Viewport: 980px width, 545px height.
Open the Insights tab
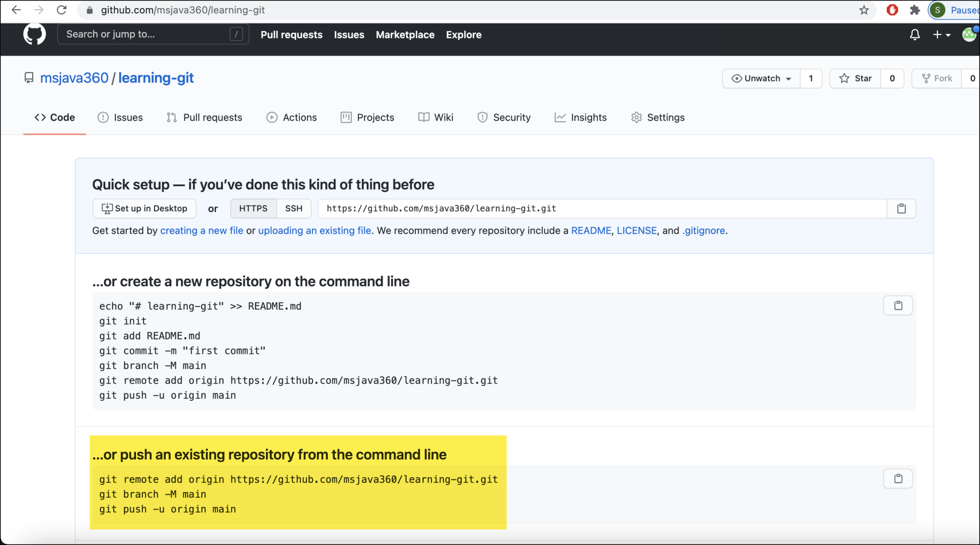coord(580,117)
